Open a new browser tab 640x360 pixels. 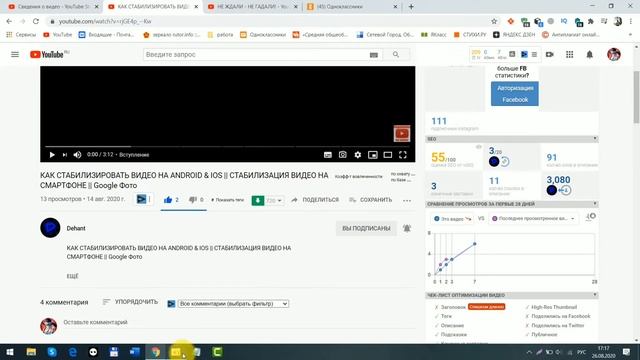click(411, 7)
